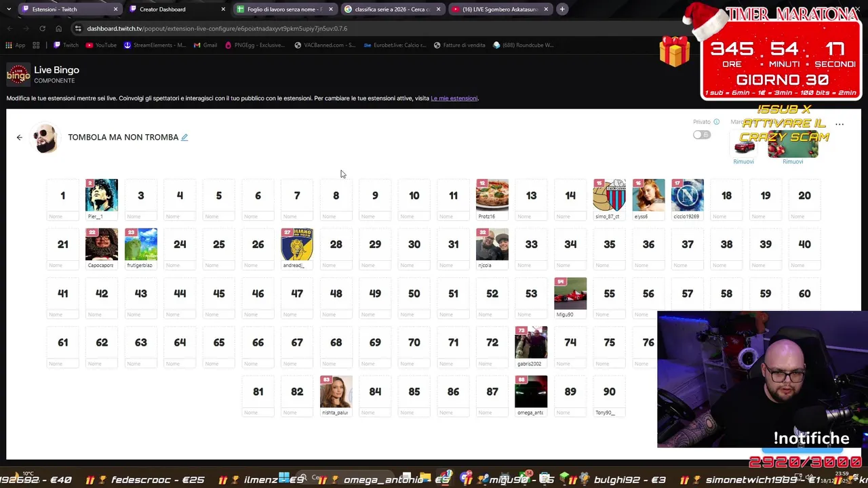Select the Pier_1 avatar on number 2
The height and width of the screenshot is (488, 868).
click(x=102, y=195)
